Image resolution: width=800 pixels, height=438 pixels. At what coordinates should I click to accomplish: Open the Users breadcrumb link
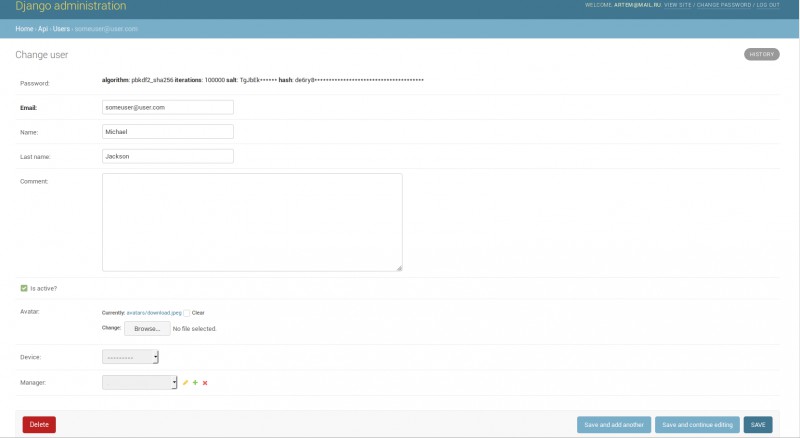(61, 29)
